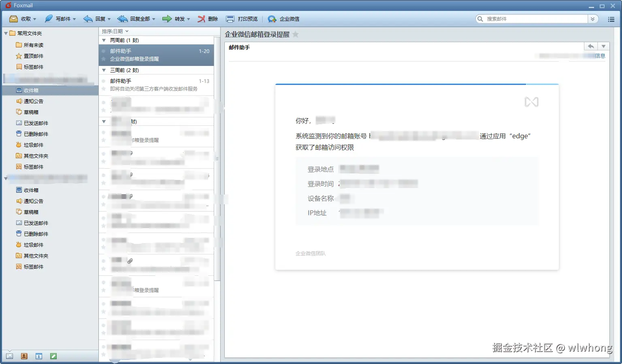Click the 信息 link in the message header
Viewport: 622px width, 364px height.
(x=600, y=56)
